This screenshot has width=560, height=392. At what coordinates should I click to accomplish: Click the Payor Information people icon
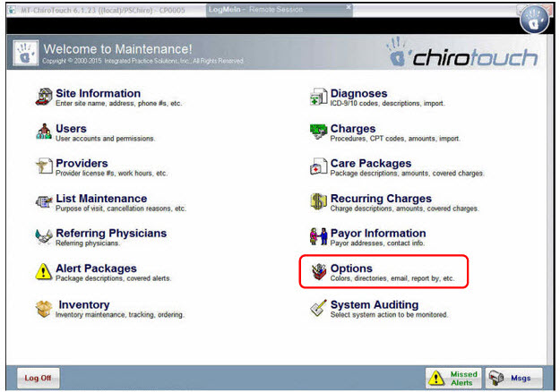point(319,236)
